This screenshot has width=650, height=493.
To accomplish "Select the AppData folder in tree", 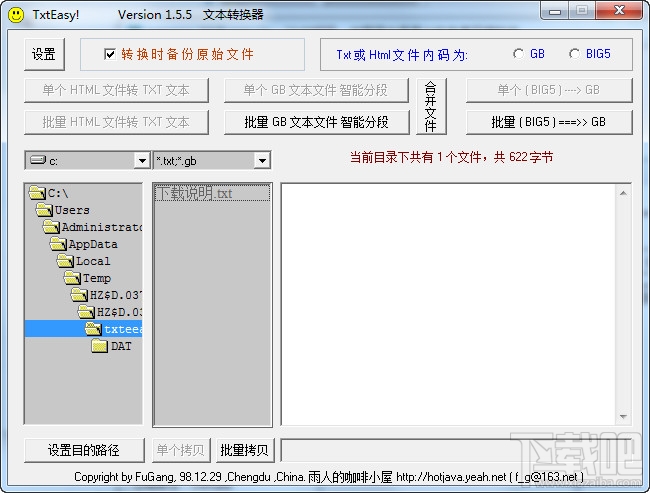I will pos(93,244).
